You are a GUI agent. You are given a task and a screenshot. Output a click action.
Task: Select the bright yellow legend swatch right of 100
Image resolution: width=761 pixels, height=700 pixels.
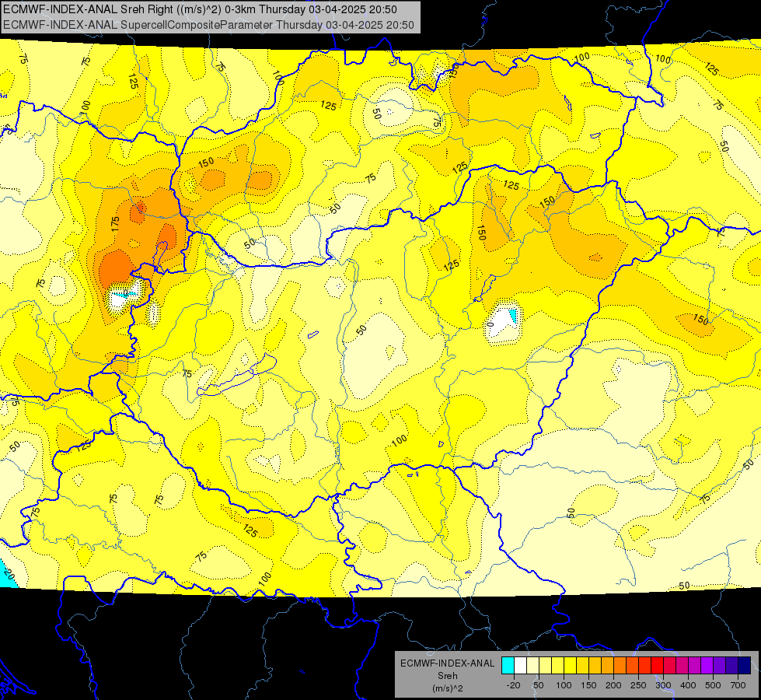[571, 666]
